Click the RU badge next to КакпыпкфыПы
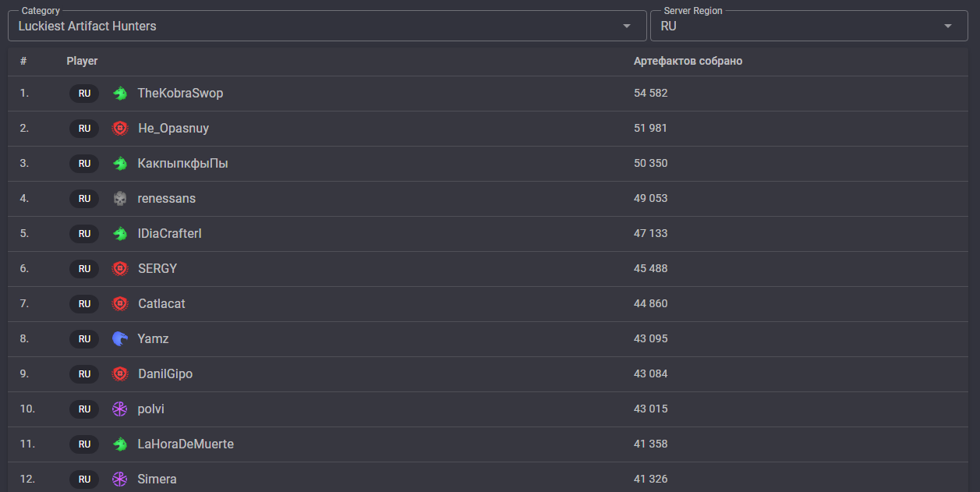This screenshot has width=980, height=492. (x=84, y=164)
